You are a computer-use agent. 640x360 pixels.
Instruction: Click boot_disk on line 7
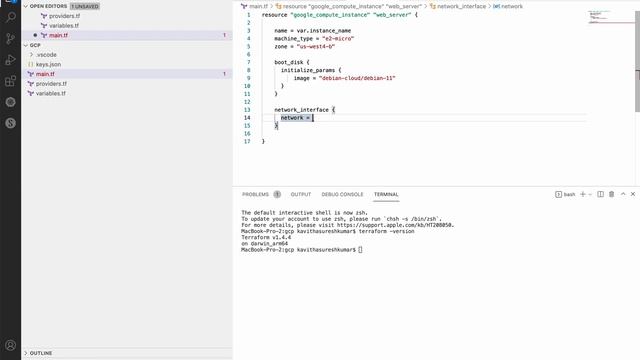click(x=289, y=62)
